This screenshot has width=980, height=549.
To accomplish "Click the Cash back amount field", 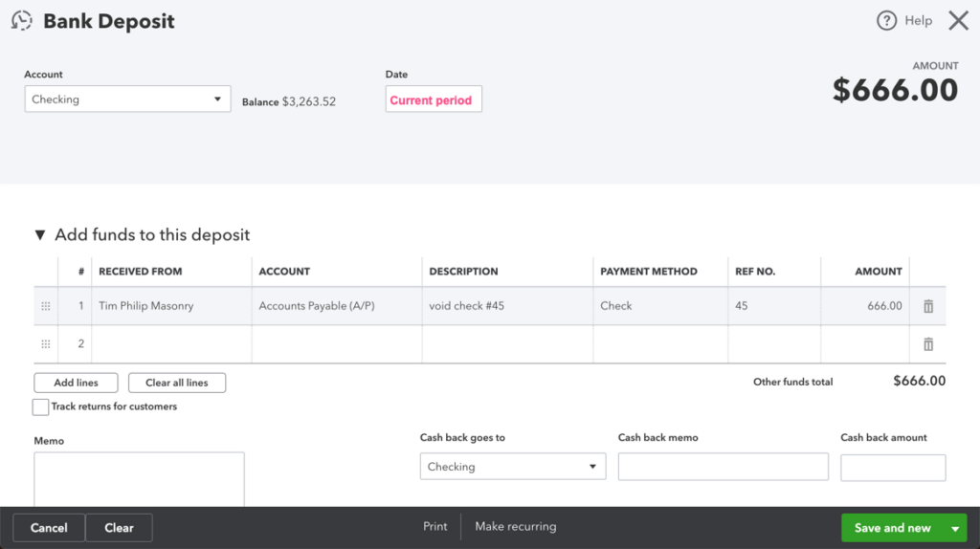I will pos(893,468).
